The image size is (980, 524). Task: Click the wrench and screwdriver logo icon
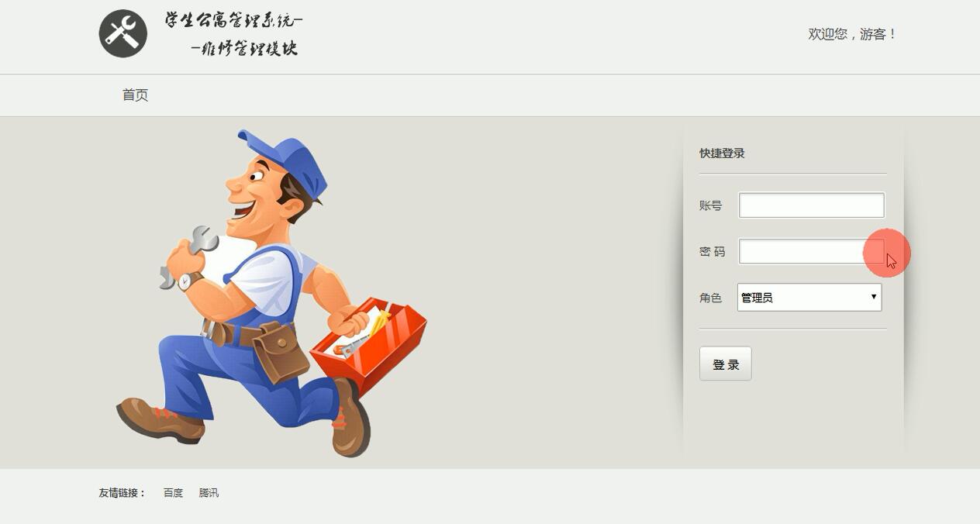(122, 33)
